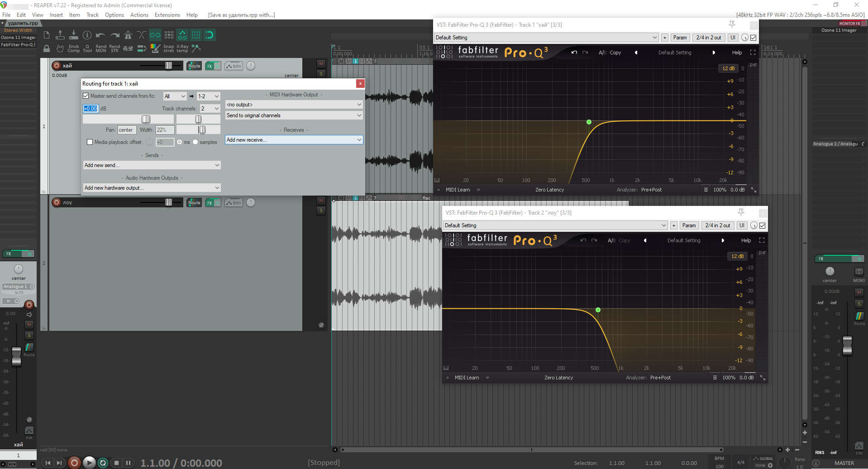Toggle bypass checkbox on Track 2 Pro-Q window
Image resolution: width=868 pixels, height=469 pixels.
click(x=763, y=225)
